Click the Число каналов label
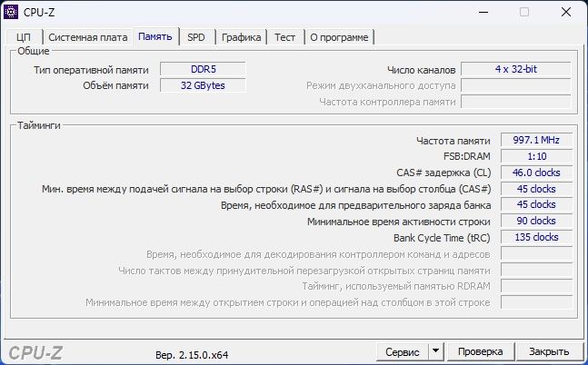The image size is (588, 365). click(421, 70)
